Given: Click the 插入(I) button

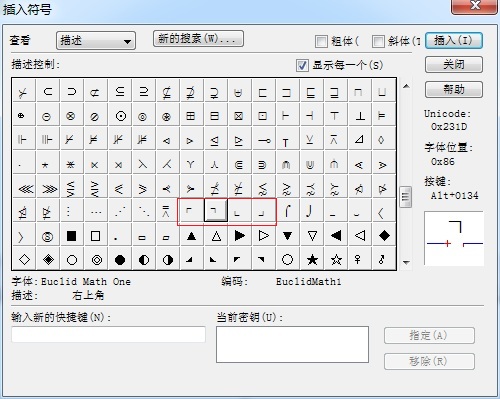Looking at the screenshot, I should [x=454, y=41].
